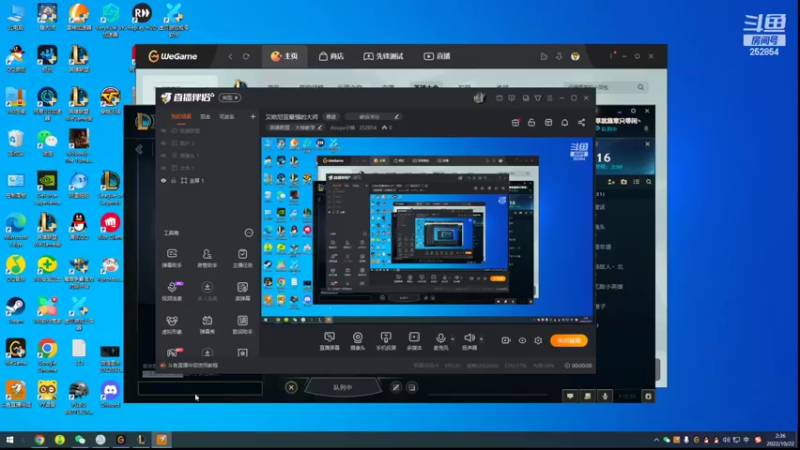Open League of Legends desktop shortcut
This screenshot has width=800, height=450.
pos(110,188)
